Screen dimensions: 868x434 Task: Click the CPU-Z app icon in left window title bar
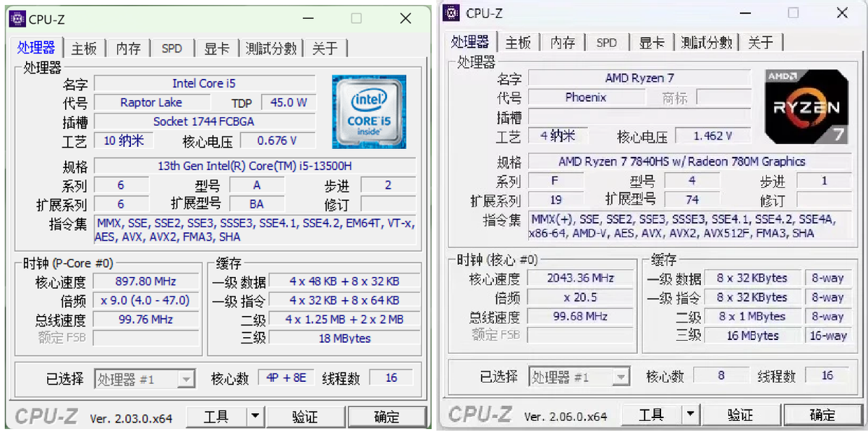pyautogui.click(x=16, y=19)
